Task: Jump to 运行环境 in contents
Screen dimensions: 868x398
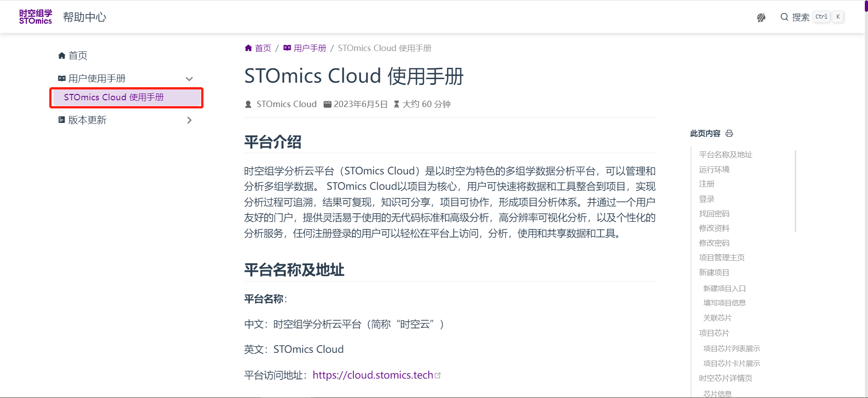Action: tap(714, 169)
